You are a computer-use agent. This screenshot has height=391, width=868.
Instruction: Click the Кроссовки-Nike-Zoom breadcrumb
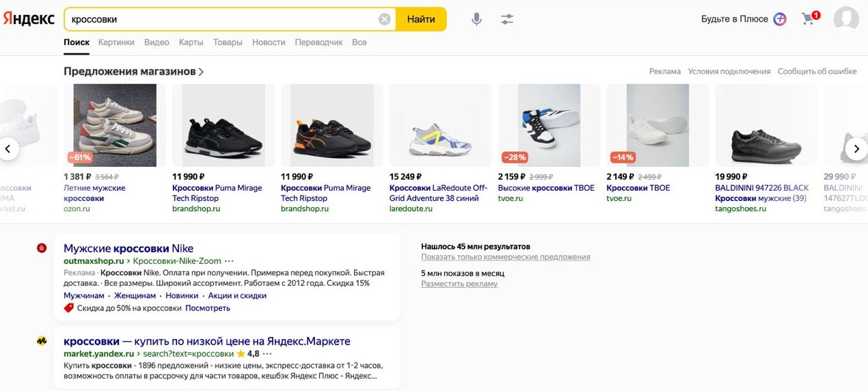pos(177,261)
